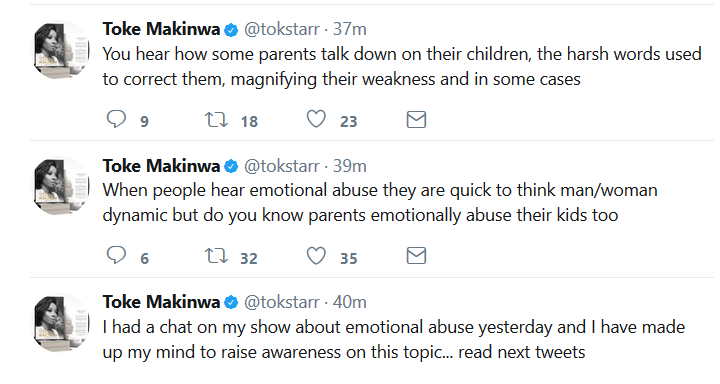Reply to the 37m tweet
The height and width of the screenshot is (384, 720).
(116, 119)
